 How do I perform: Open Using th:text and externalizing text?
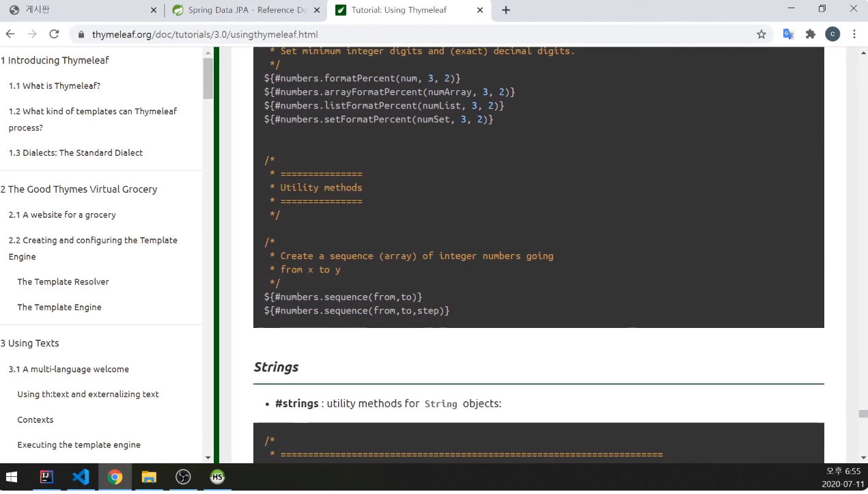click(88, 394)
